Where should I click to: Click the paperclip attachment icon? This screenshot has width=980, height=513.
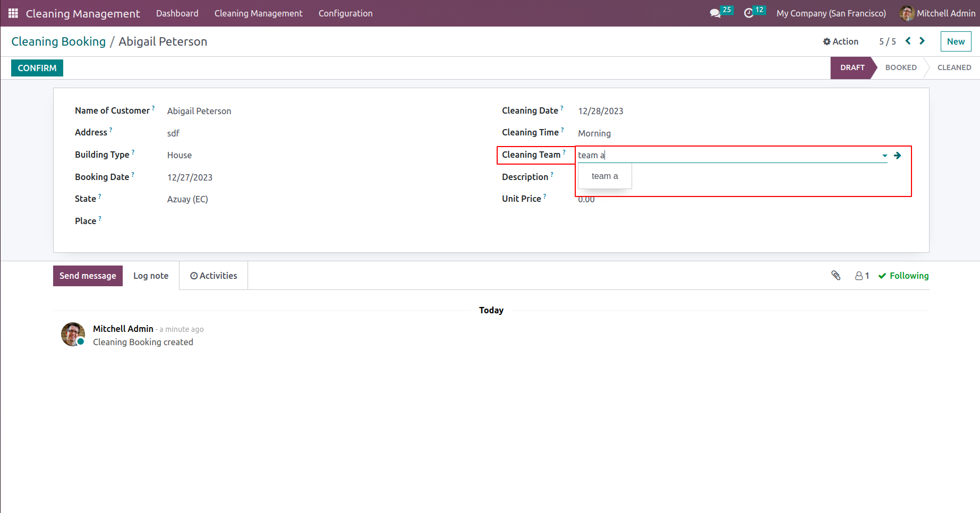click(x=836, y=275)
